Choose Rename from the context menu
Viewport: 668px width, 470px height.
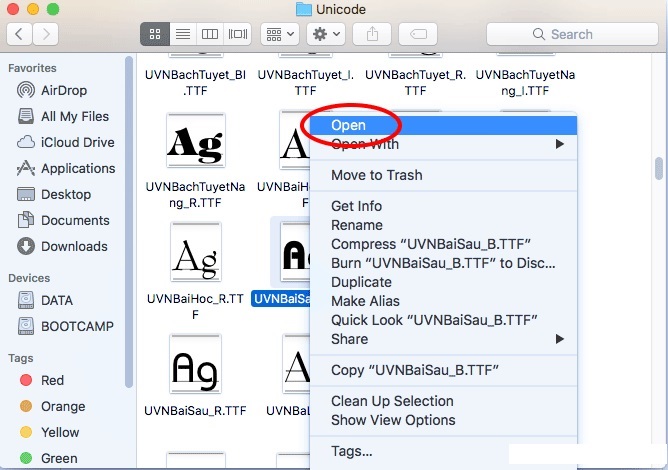(x=443, y=225)
